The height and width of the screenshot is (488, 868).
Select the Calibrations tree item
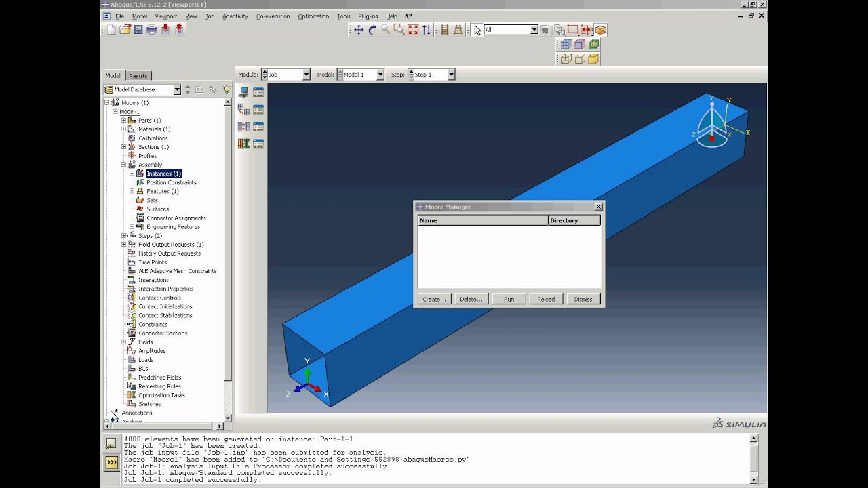pos(153,138)
